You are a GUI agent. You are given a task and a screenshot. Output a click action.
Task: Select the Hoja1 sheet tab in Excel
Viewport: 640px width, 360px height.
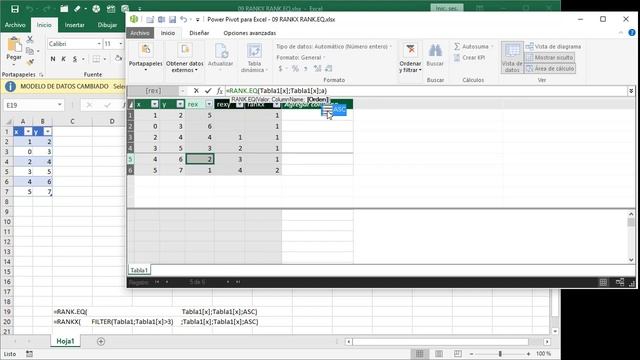pos(65,341)
